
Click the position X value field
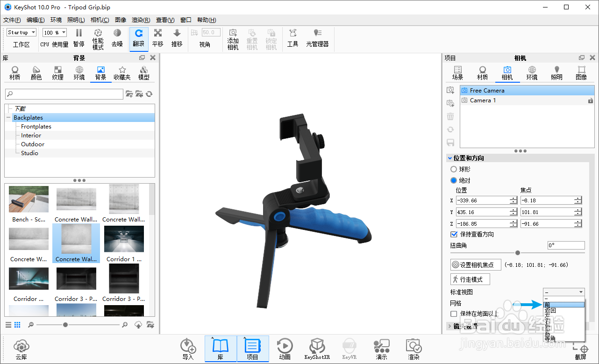pos(483,200)
